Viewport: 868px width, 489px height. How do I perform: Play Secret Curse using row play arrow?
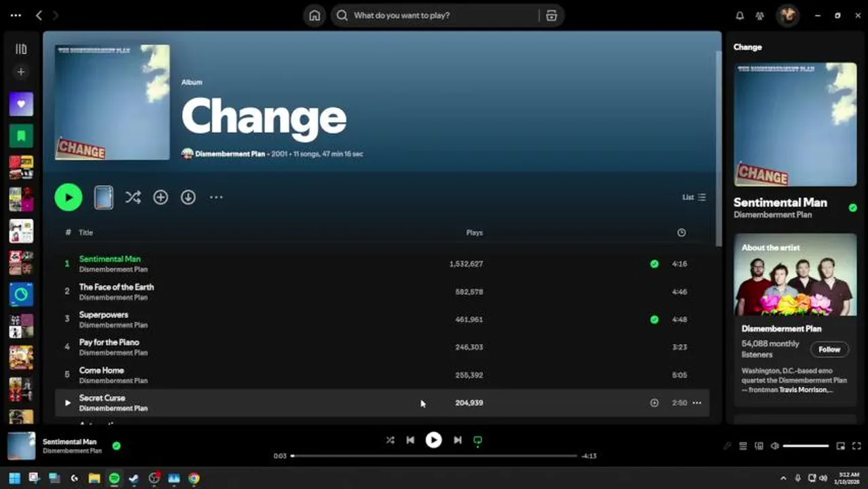pyautogui.click(x=67, y=403)
